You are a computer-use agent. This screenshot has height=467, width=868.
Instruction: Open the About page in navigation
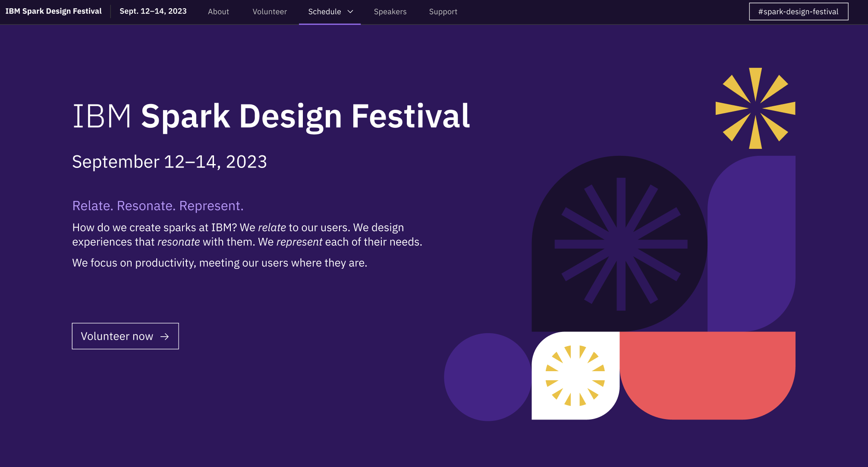[218, 12]
